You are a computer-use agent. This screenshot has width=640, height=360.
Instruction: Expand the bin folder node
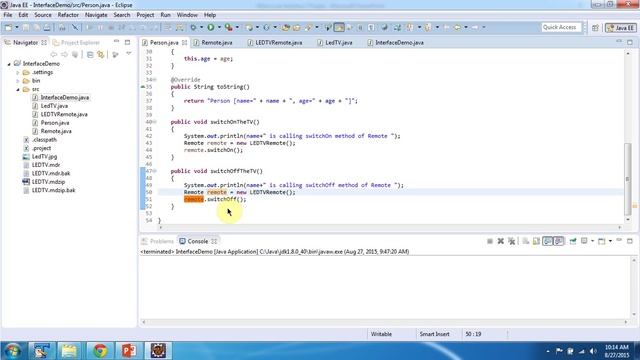coord(18,81)
